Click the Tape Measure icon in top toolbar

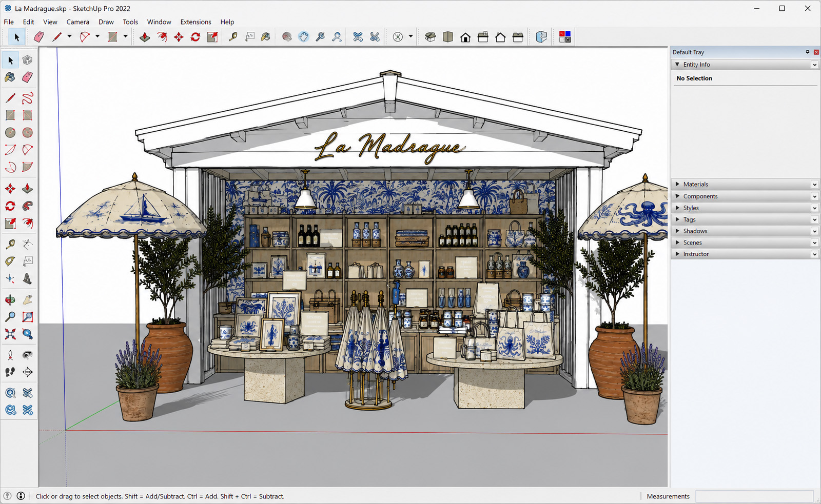pyautogui.click(x=233, y=37)
